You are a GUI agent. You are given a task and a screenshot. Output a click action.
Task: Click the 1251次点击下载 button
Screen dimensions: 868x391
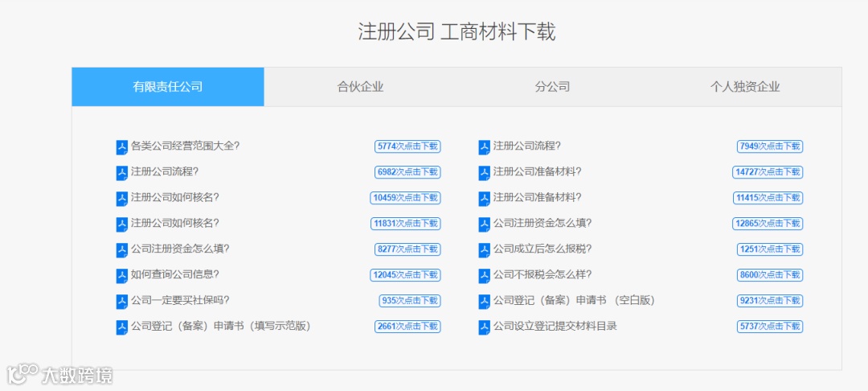coord(770,249)
